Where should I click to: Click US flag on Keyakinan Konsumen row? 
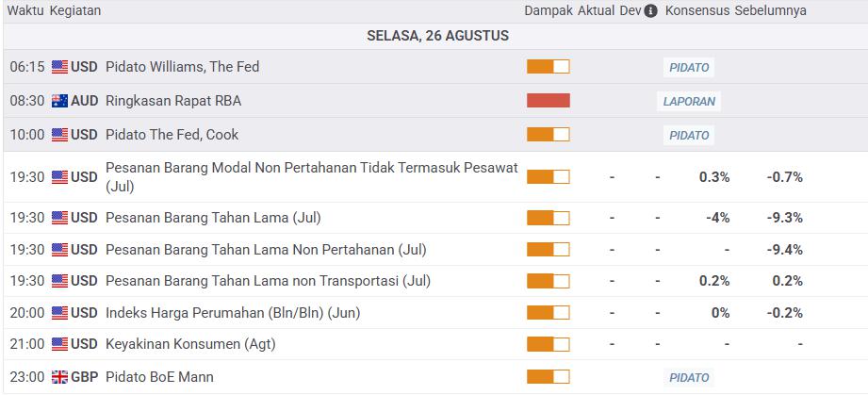coord(59,344)
